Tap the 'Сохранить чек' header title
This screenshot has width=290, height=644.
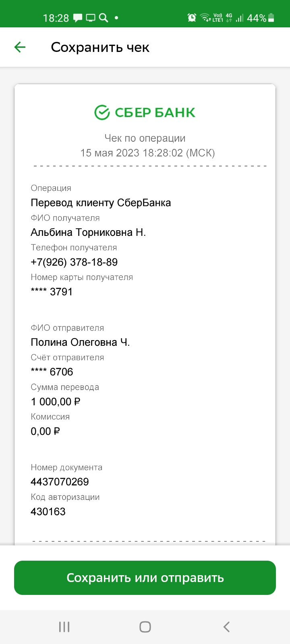100,47
